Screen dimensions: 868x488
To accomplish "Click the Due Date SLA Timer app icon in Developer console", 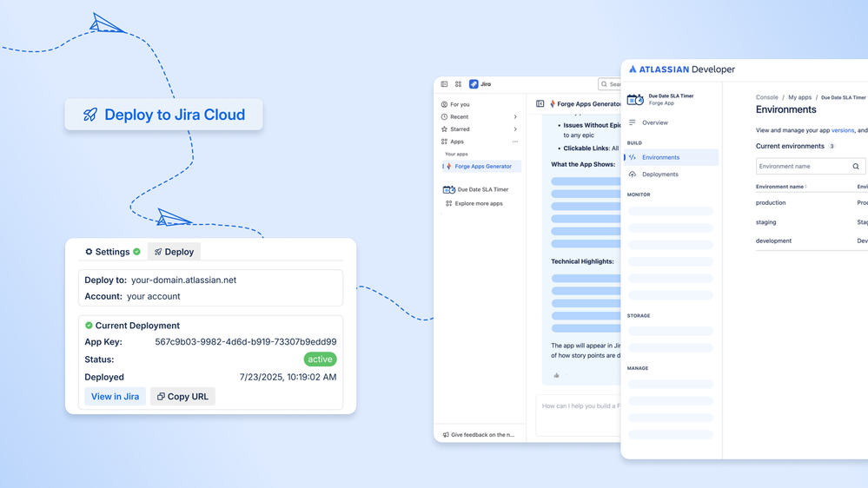I will [635, 100].
